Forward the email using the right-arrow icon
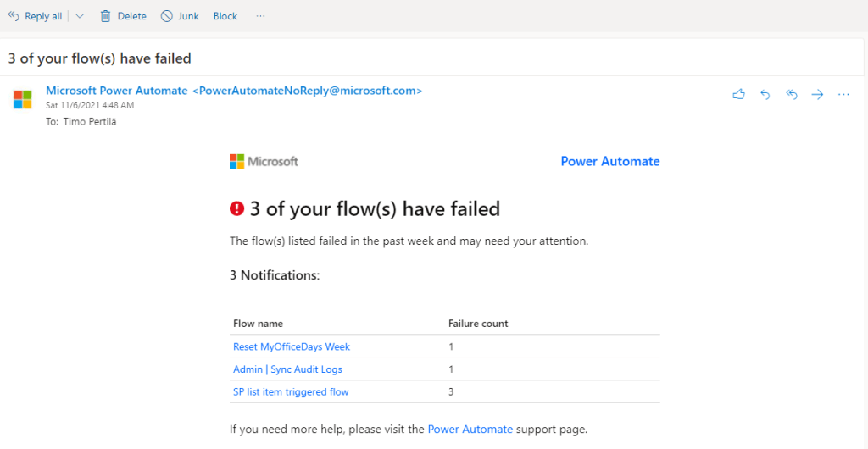Screen dimensions: 868x449 (x=817, y=95)
